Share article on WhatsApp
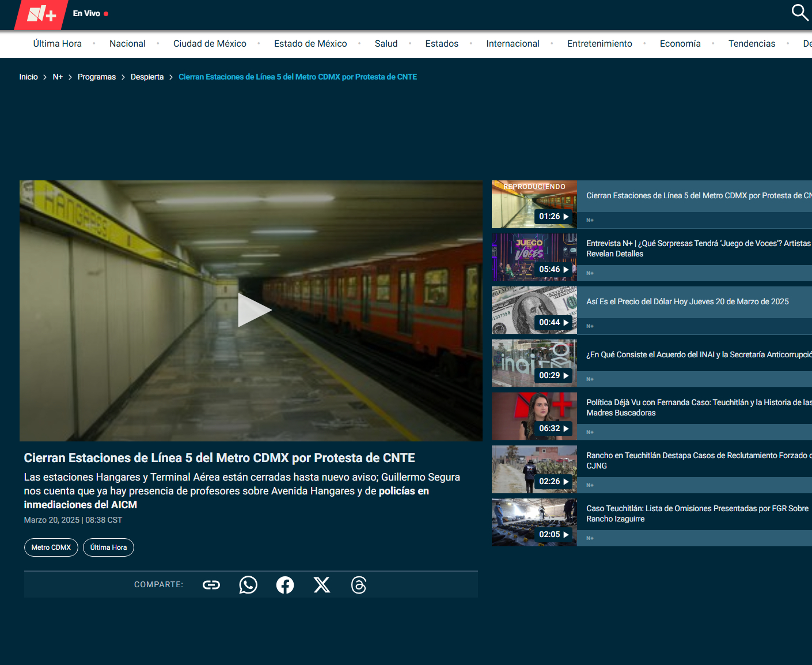812x665 pixels. (x=248, y=585)
